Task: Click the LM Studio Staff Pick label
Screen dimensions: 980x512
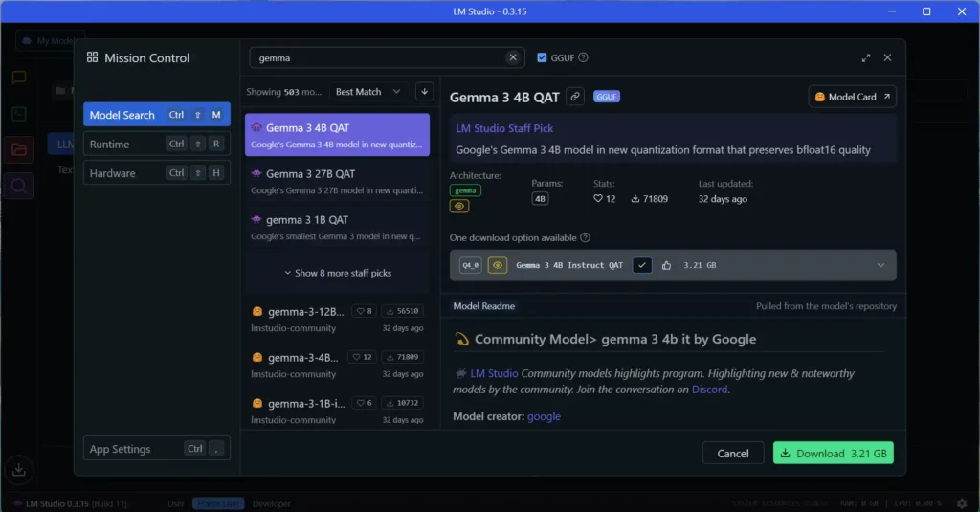Action: pyautogui.click(x=504, y=128)
